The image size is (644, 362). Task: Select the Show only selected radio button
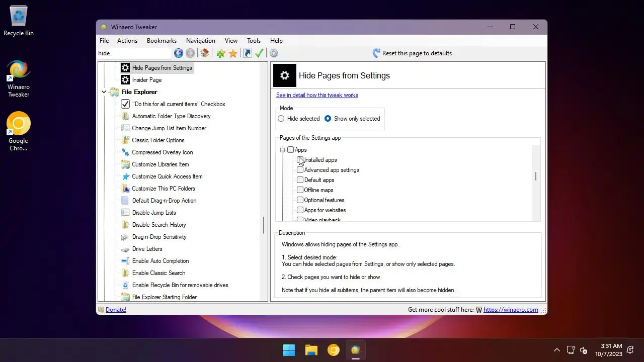328,119
